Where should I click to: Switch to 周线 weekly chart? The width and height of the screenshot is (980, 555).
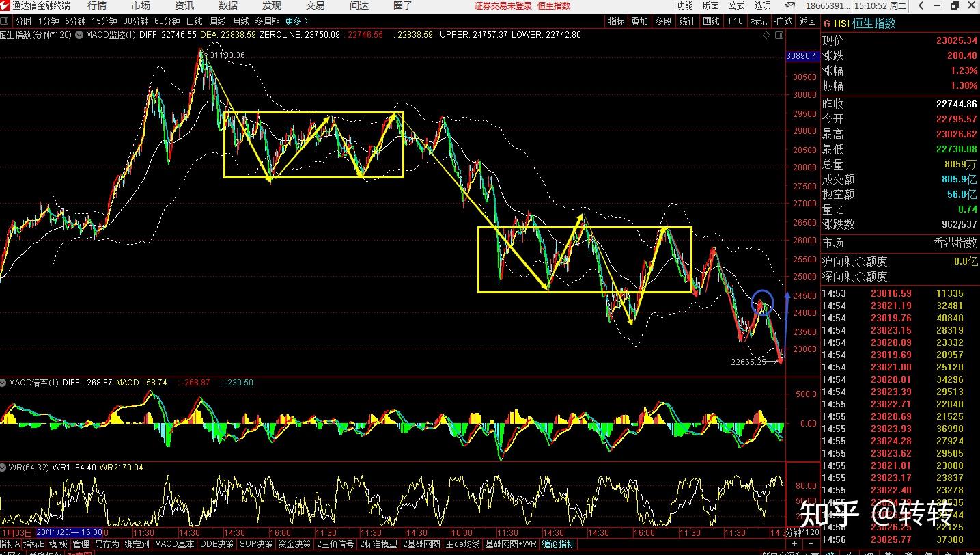point(218,21)
